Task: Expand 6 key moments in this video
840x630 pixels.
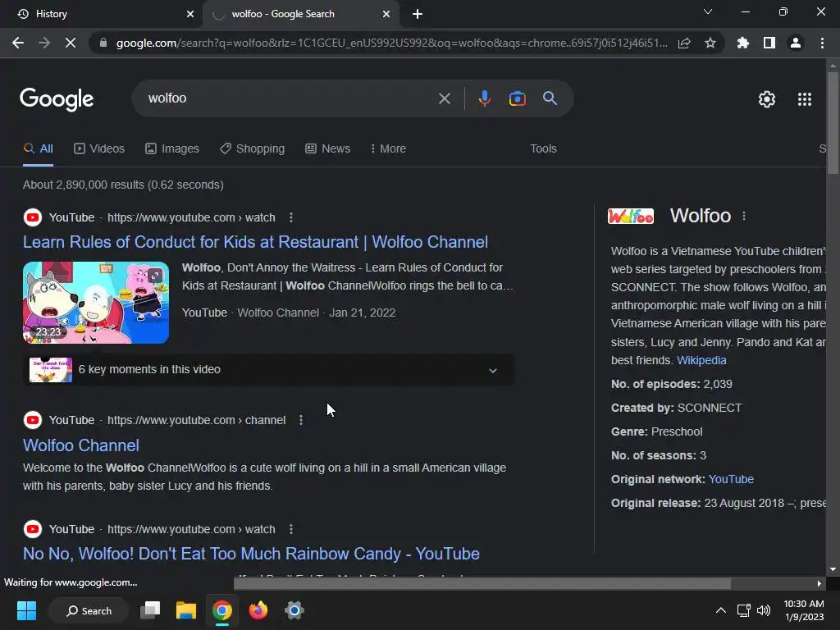Action: coord(269,370)
